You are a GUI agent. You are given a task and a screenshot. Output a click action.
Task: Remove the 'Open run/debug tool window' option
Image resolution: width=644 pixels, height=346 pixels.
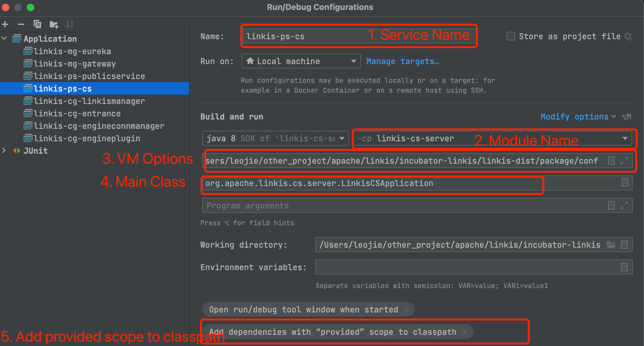(406, 310)
